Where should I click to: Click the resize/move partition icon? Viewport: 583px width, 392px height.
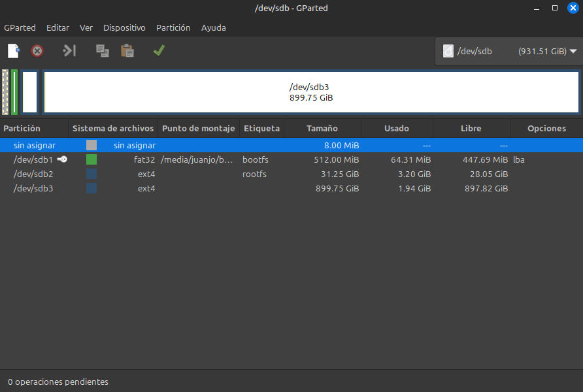coord(69,50)
